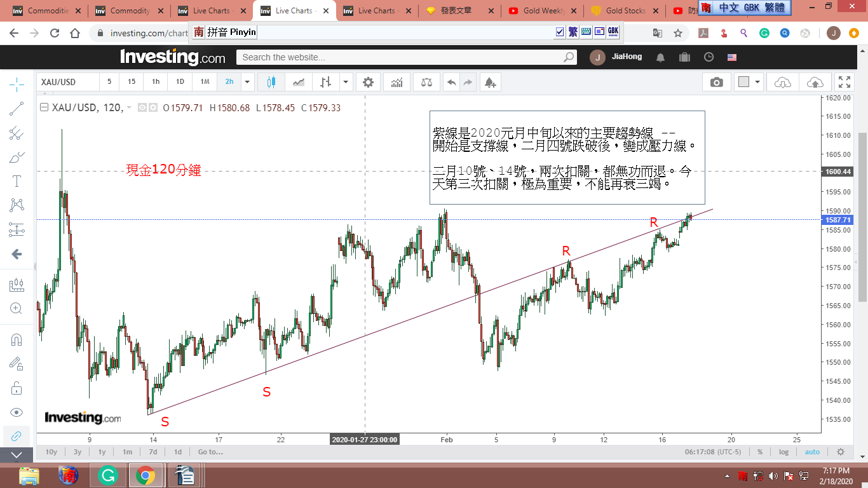Add an alert with the bell icon
This screenshot has width=868, height=488.
(x=489, y=82)
